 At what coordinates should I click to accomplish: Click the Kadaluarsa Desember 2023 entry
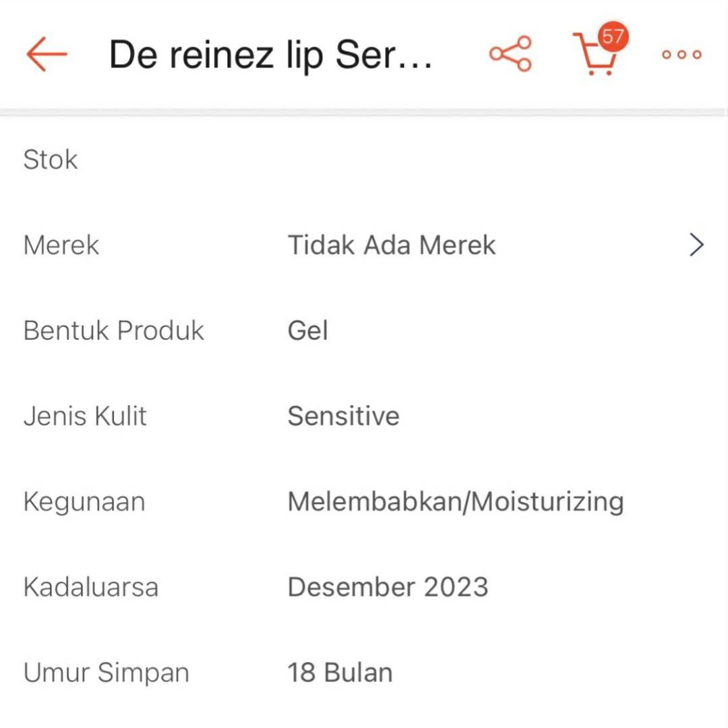[389, 586]
